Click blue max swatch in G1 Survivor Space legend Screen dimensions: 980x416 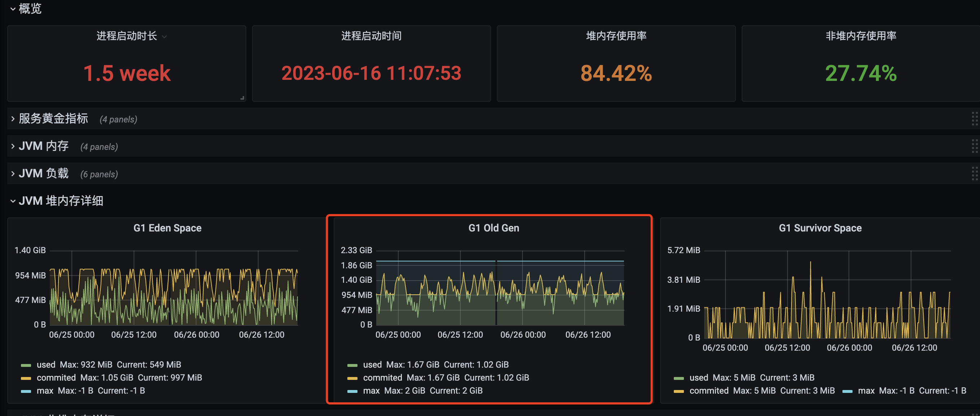[x=847, y=391]
